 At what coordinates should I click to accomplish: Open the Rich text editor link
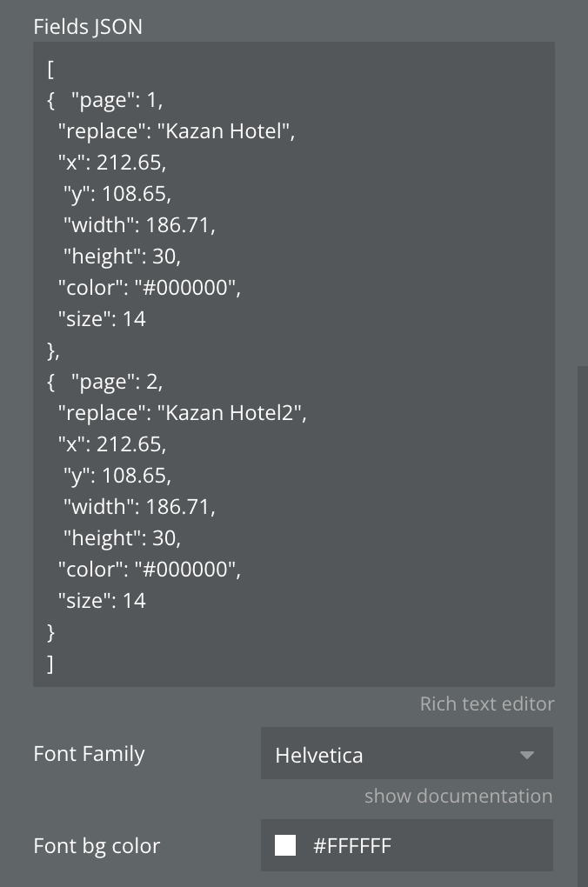pos(486,704)
